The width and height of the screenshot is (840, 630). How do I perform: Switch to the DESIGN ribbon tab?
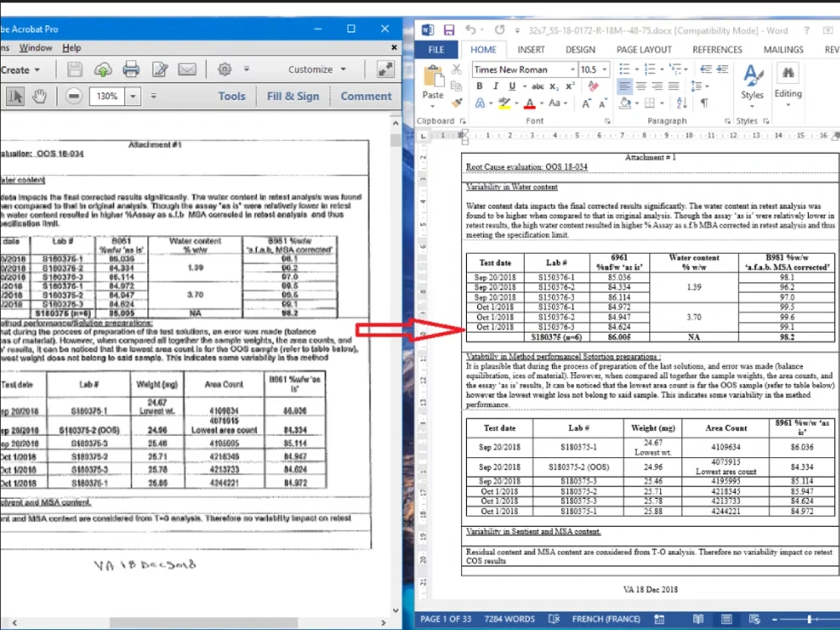580,50
